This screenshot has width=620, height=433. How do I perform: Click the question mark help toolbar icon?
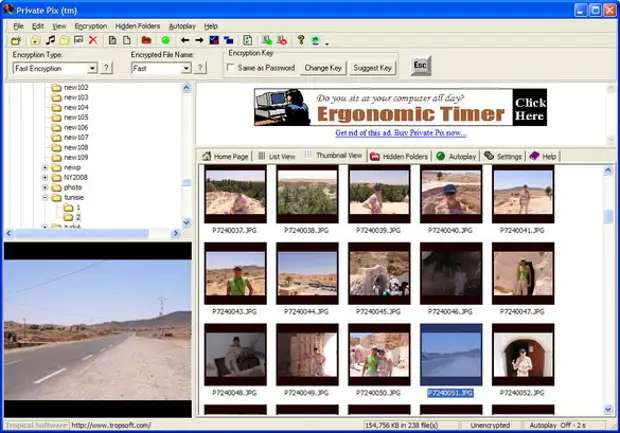click(300, 41)
